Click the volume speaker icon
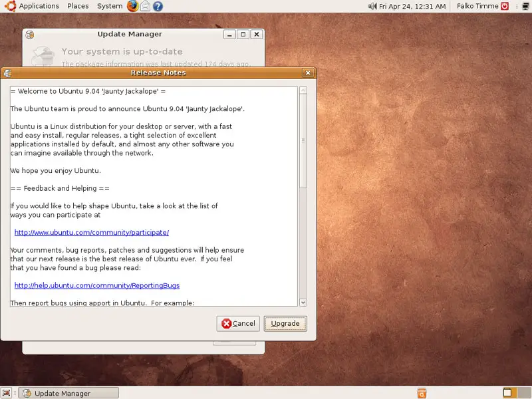Image resolution: width=532 pixels, height=399 pixels. (x=372, y=6)
